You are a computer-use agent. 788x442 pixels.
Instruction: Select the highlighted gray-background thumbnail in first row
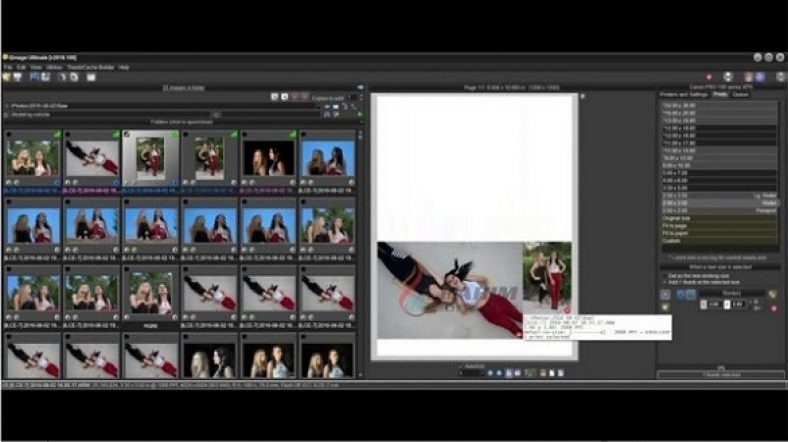[x=150, y=159]
